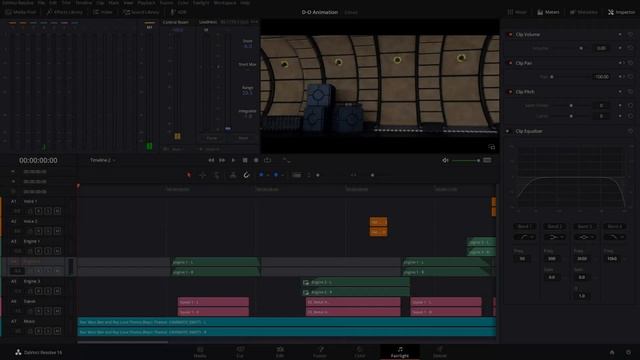
Task: Reset the Clip Volume section
Action: pos(631,35)
